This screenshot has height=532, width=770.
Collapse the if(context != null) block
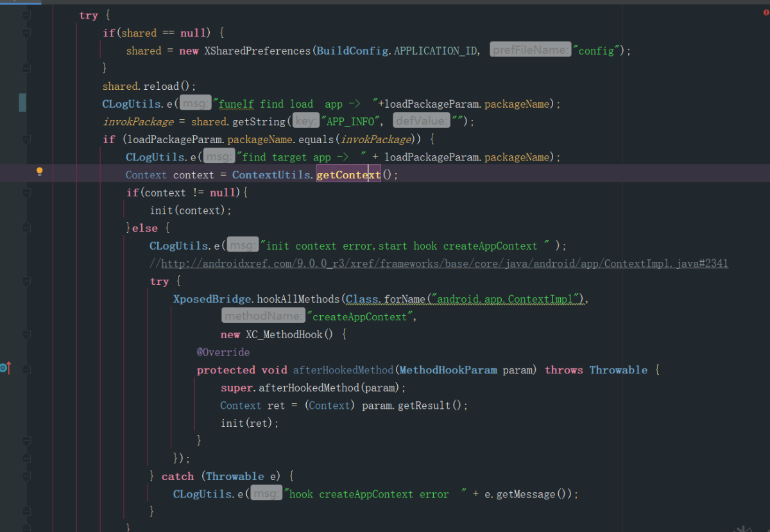click(26, 193)
